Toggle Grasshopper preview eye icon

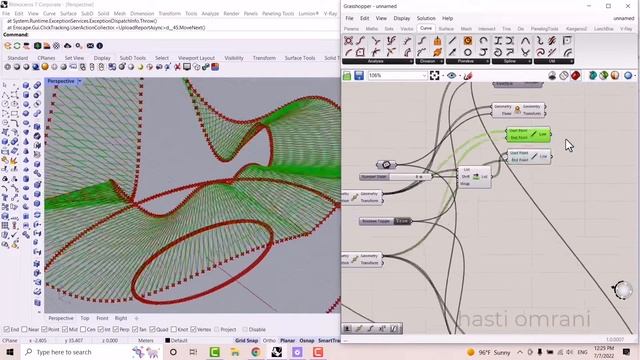(451, 76)
